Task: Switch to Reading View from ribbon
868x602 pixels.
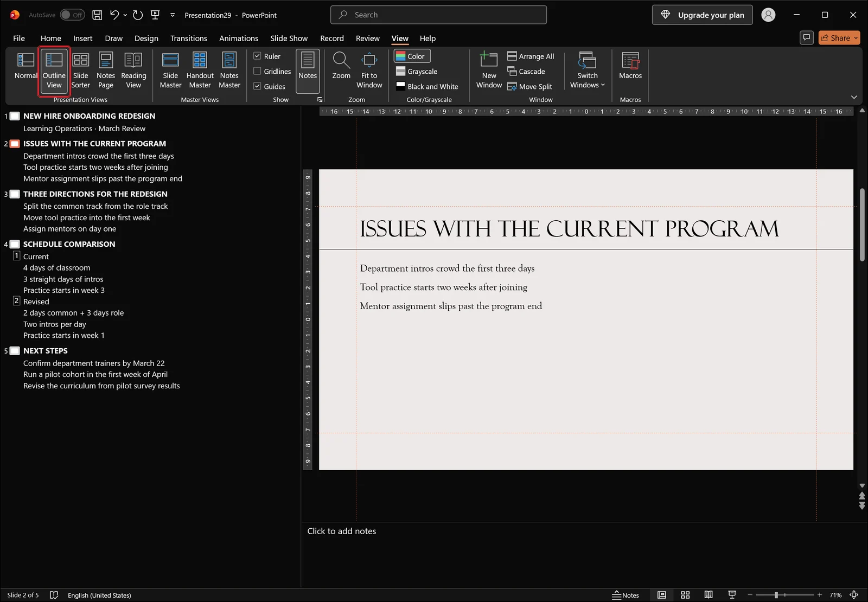Action: point(133,69)
